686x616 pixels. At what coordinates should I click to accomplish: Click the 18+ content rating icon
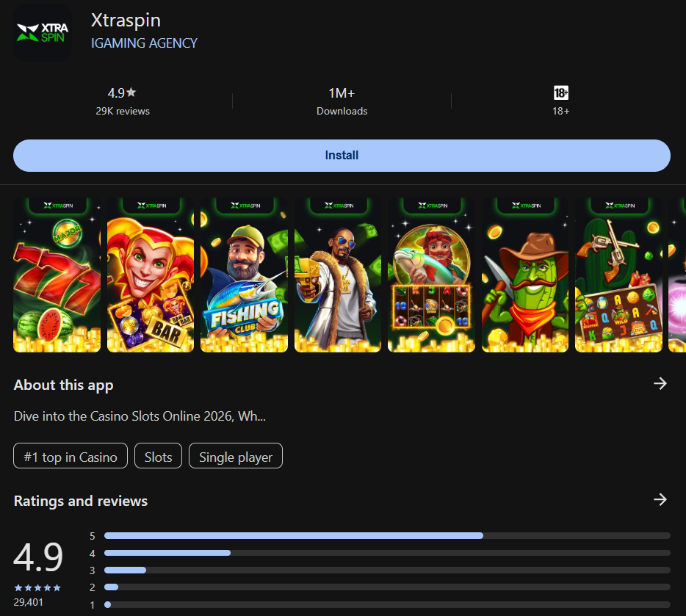tap(561, 93)
